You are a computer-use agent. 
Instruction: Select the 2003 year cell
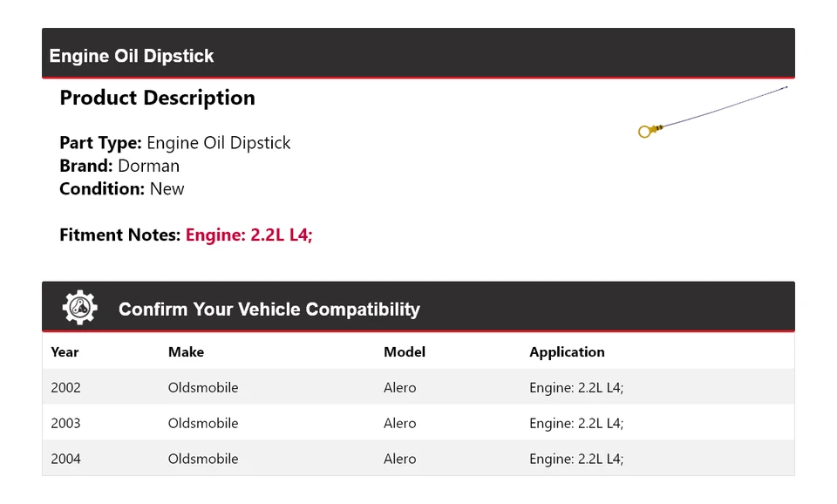[x=65, y=423]
